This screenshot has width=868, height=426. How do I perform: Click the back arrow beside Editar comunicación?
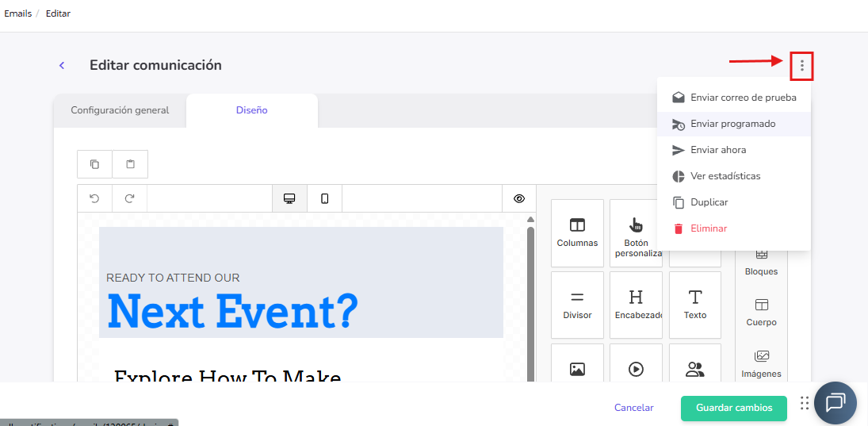coord(62,66)
